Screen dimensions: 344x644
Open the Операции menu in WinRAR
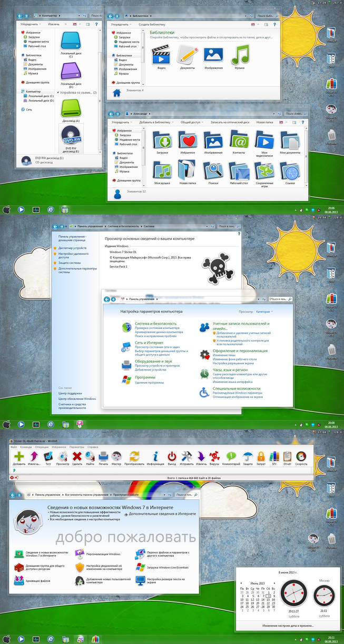[x=42, y=447]
